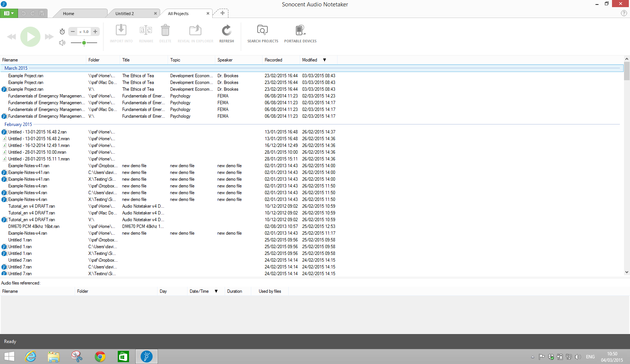The height and width of the screenshot is (364, 630).
Task: Select Fundamentals of Emergency Management row in V:\
Action: coord(169,116)
